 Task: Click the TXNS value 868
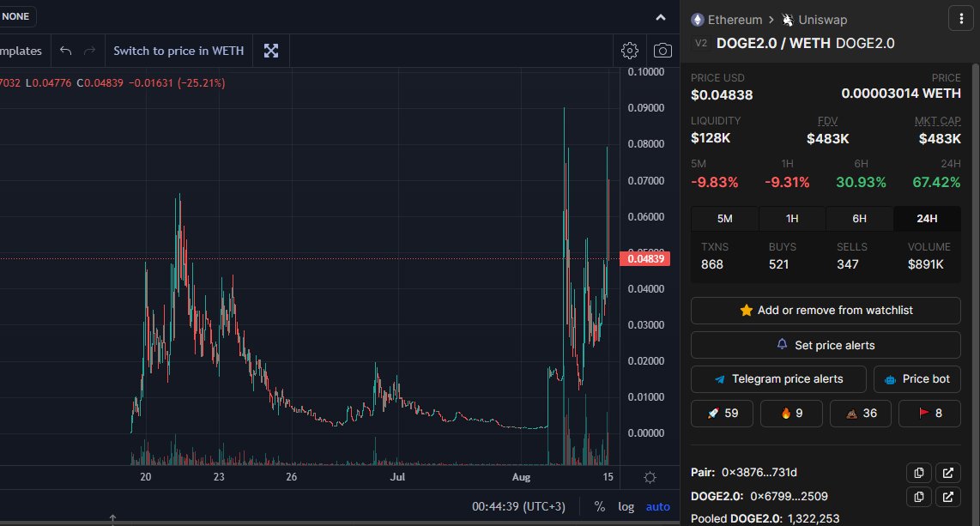coord(712,265)
